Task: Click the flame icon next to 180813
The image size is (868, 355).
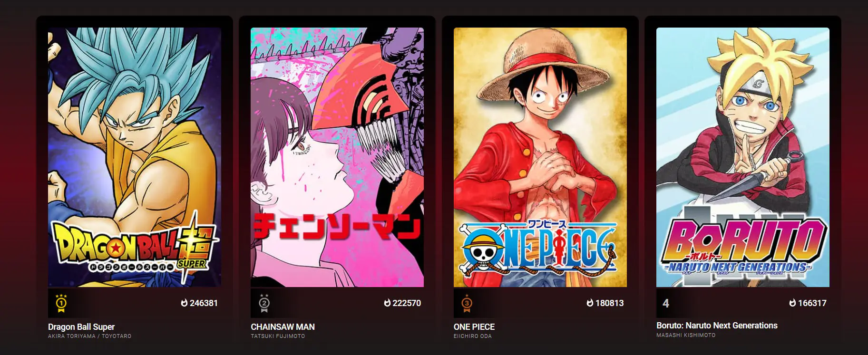Action: tap(590, 303)
